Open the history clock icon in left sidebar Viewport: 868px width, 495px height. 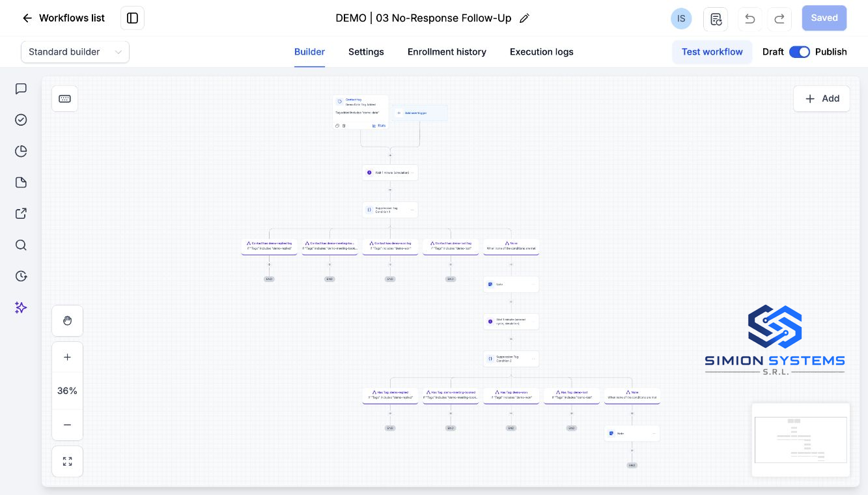tap(21, 276)
